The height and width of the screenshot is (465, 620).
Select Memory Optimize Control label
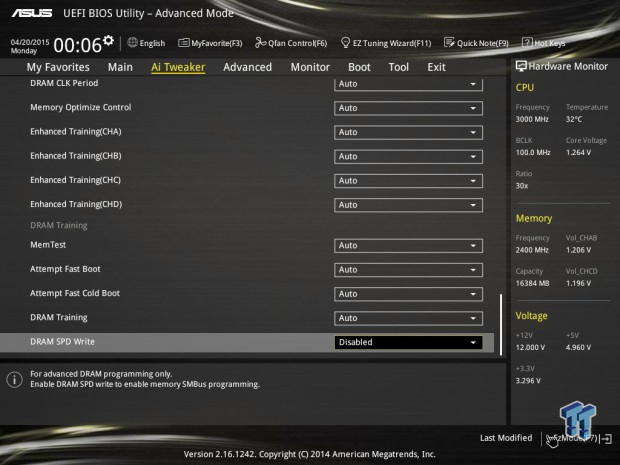(x=81, y=107)
